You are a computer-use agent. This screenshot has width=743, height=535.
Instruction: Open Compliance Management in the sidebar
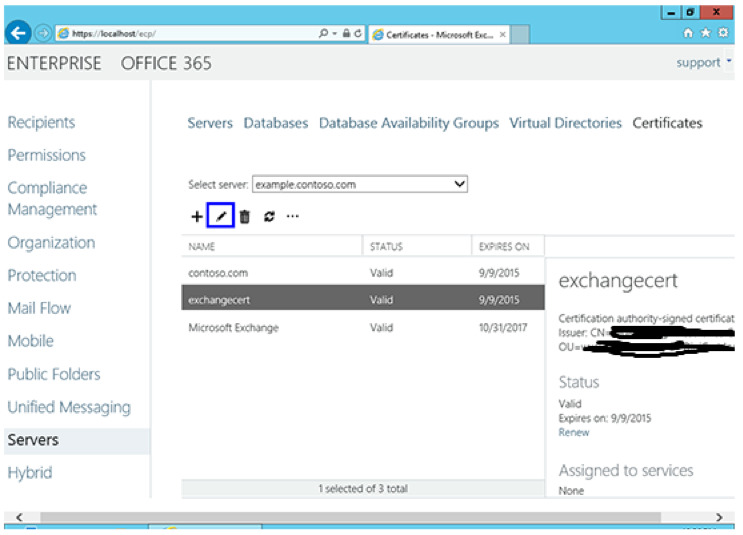[52, 199]
